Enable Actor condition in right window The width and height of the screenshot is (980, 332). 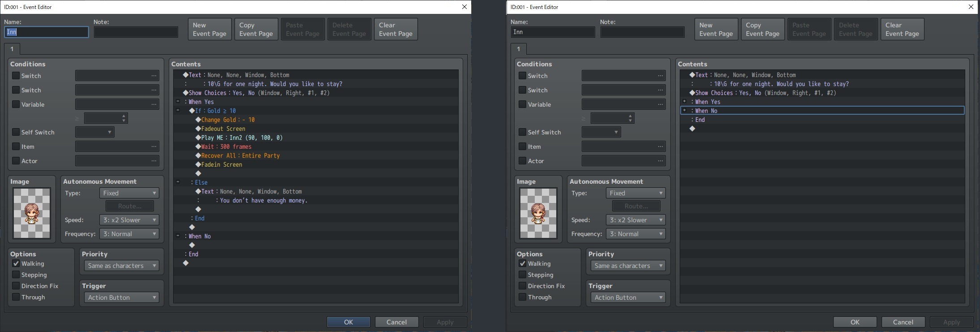point(522,161)
